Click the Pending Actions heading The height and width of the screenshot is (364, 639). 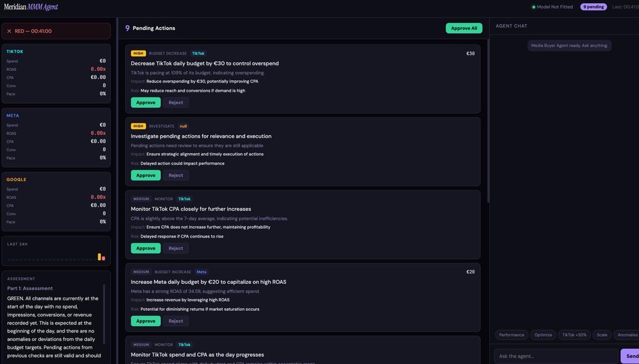[154, 28]
